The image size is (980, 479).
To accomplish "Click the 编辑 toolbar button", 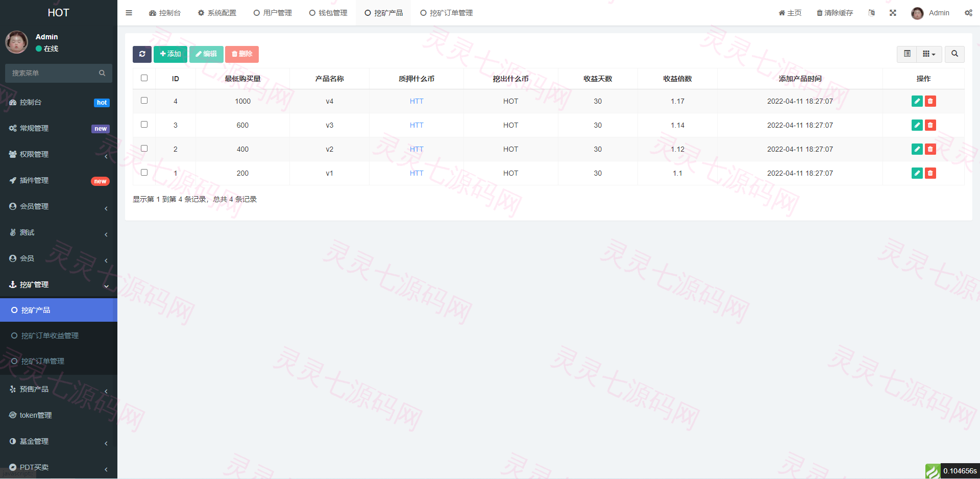I will (206, 54).
